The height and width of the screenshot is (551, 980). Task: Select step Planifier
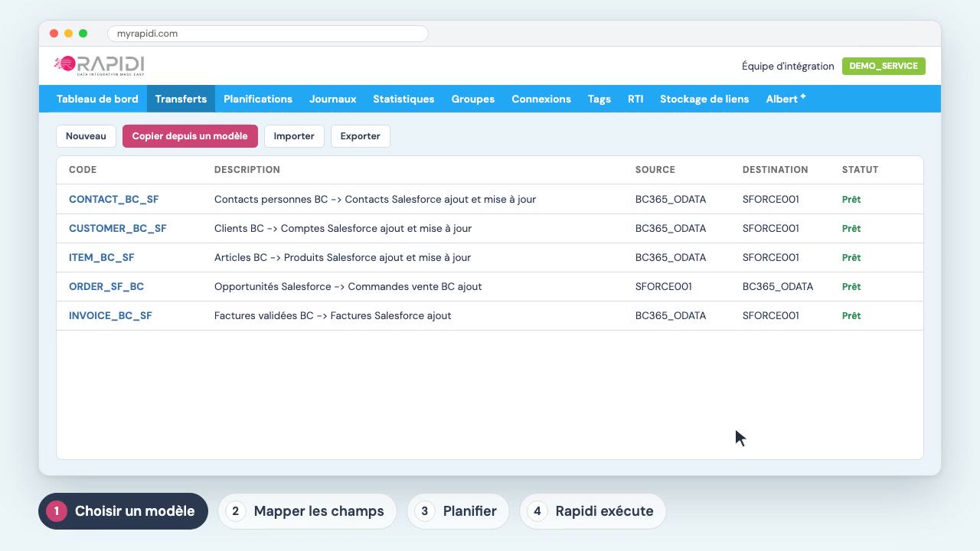pyautogui.click(x=458, y=511)
